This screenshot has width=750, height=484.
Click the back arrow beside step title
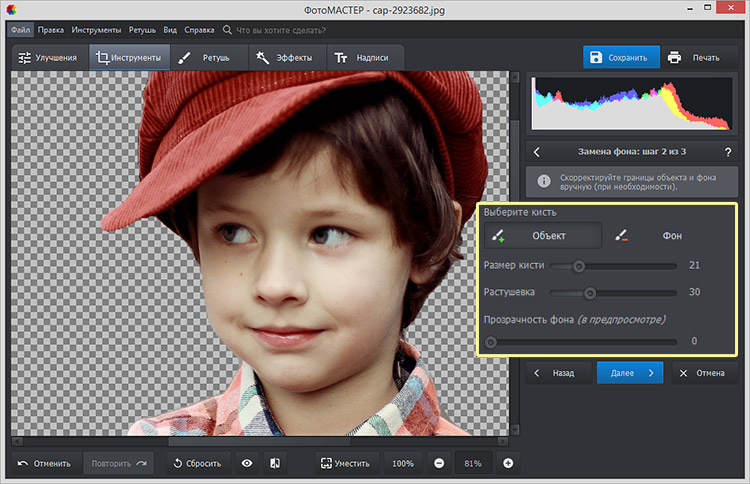tap(537, 152)
